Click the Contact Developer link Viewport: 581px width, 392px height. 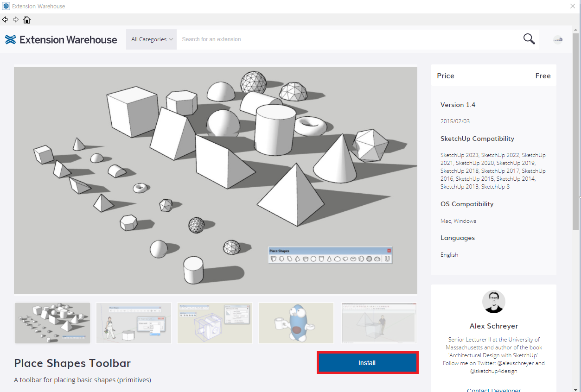tap(494, 390)
